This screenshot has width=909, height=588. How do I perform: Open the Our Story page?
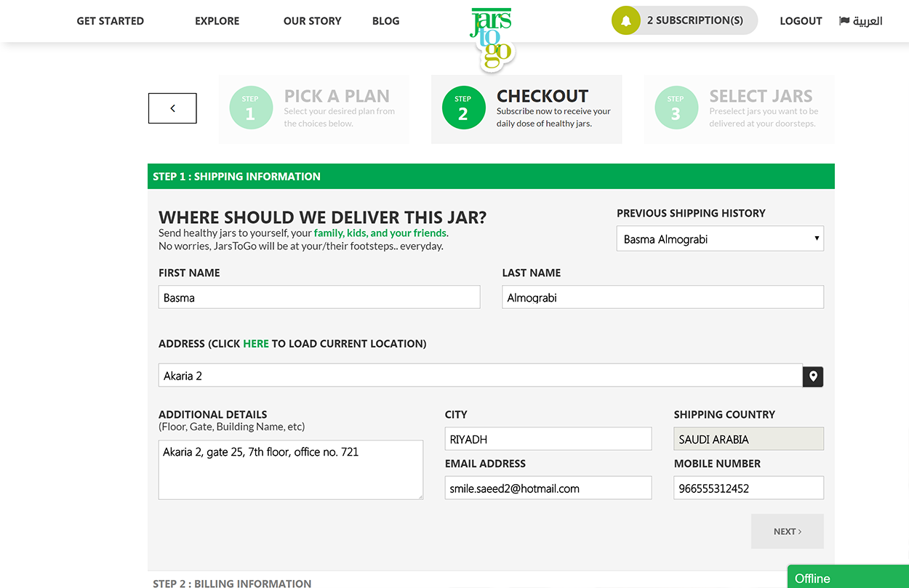tap(312, 21)
